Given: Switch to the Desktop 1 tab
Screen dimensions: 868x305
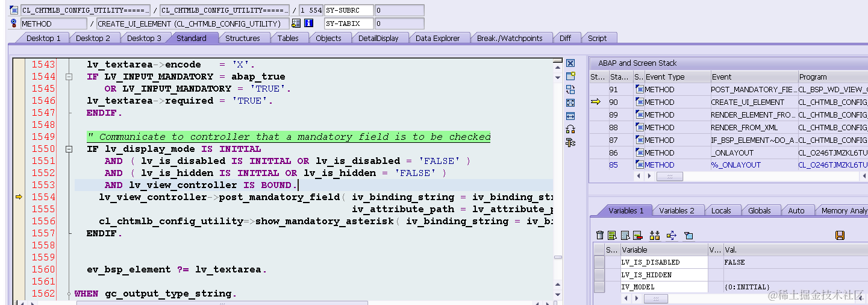Looking at the screenshot, I should click(x=43, y=38).
